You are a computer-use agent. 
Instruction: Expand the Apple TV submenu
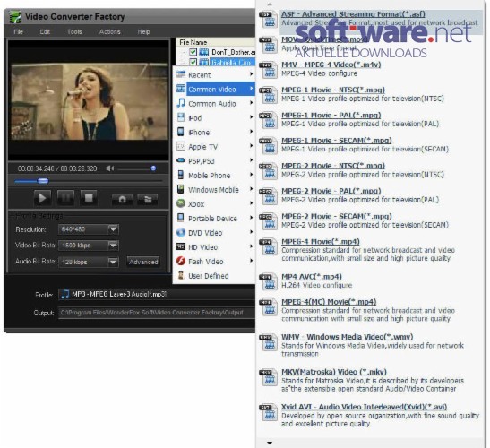[252, 146]
